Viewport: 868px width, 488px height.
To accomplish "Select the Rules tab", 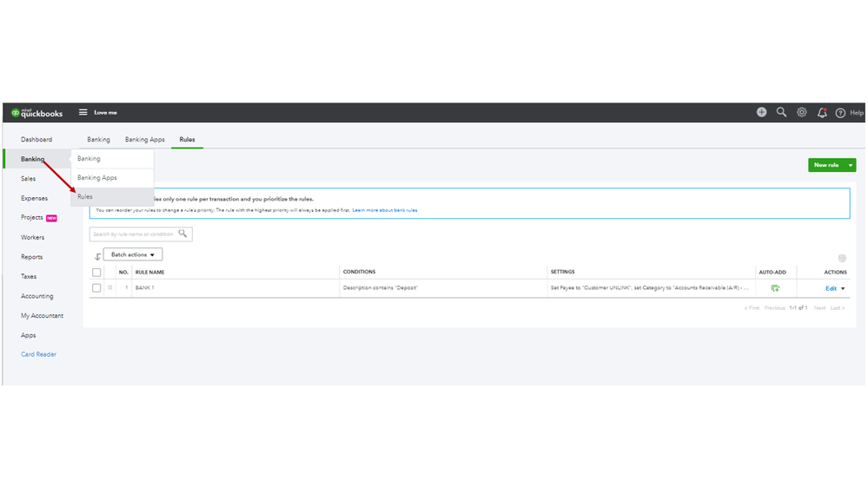I will [187, 140].
